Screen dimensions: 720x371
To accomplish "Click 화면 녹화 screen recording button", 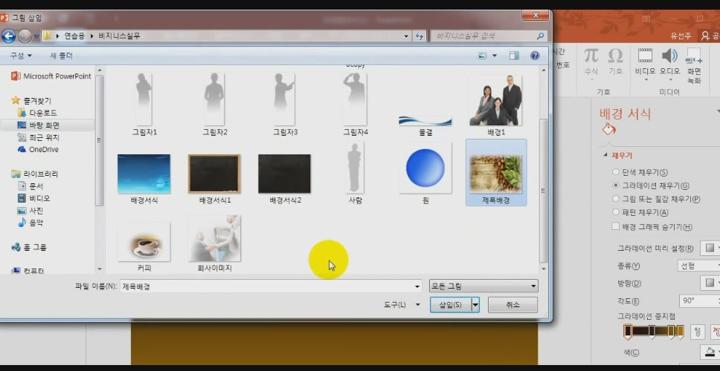I will [694, 67].
